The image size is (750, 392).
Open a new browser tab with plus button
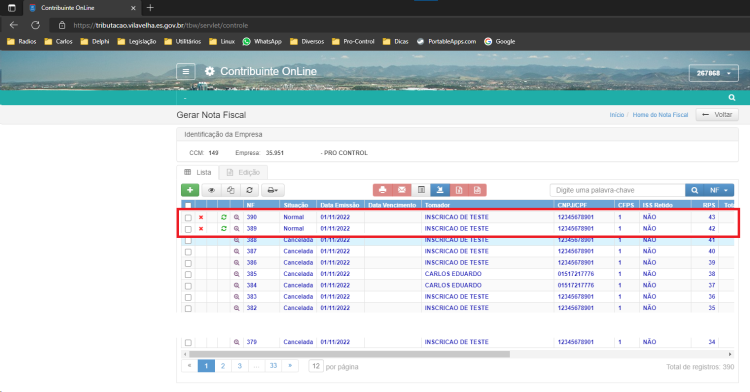click(150, 8)
